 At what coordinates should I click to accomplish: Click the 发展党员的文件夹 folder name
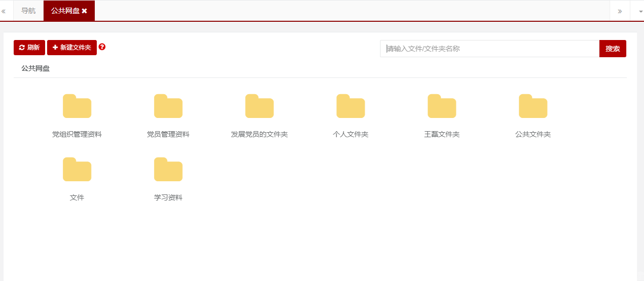[259, 134]
